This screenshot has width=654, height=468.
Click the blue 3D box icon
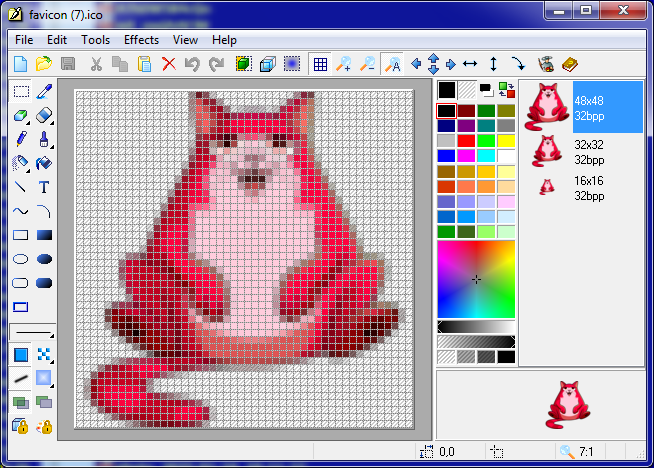267,64
